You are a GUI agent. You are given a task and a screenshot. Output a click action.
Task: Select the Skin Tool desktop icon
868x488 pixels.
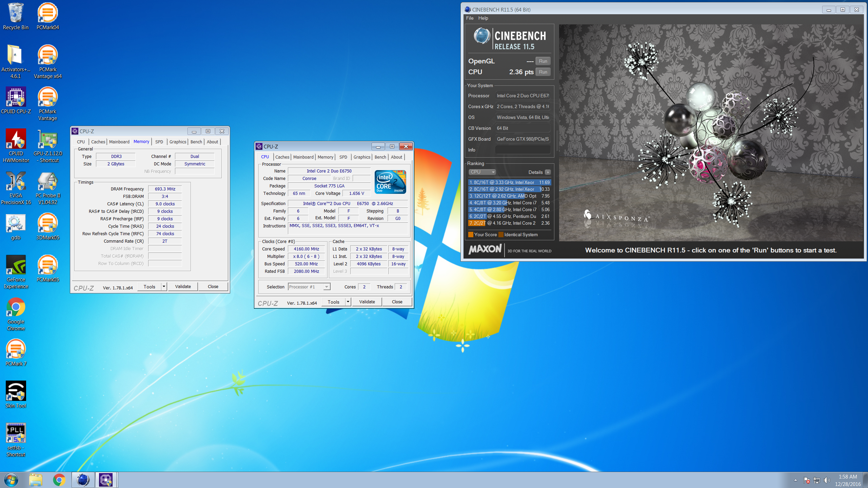[x=16, y=395]
